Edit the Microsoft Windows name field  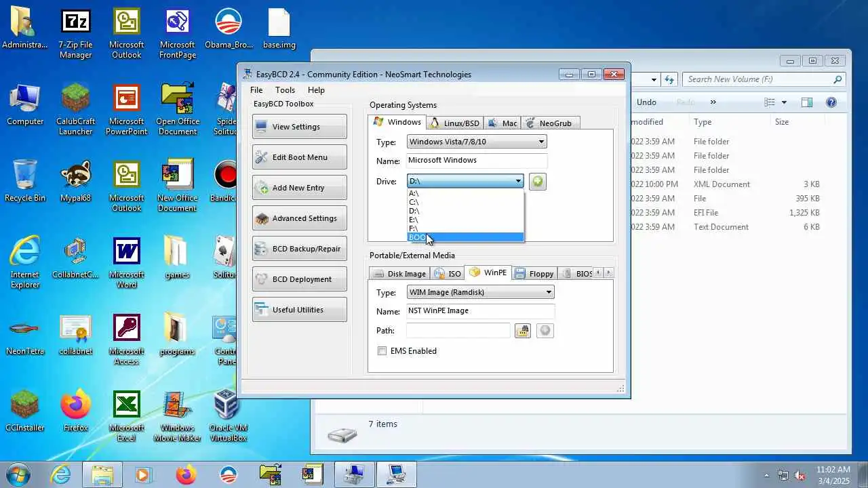pos(477,161)
